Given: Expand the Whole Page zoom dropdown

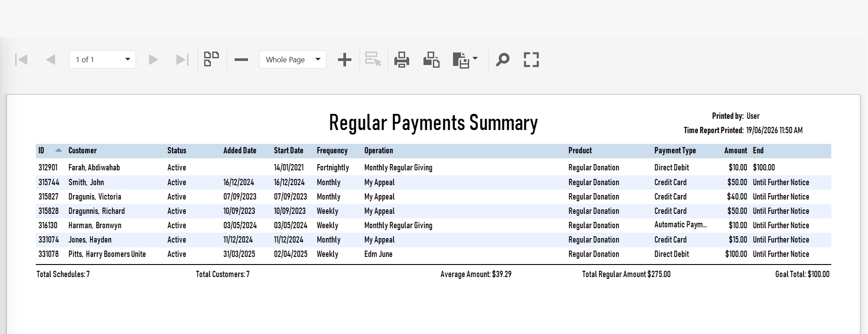Looking at the screenshot, I should (293, 60).
